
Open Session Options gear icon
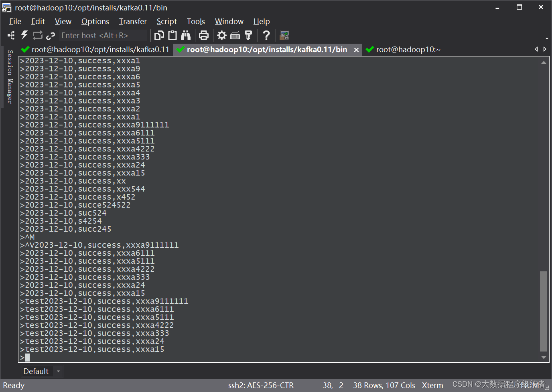pos(222,35)
